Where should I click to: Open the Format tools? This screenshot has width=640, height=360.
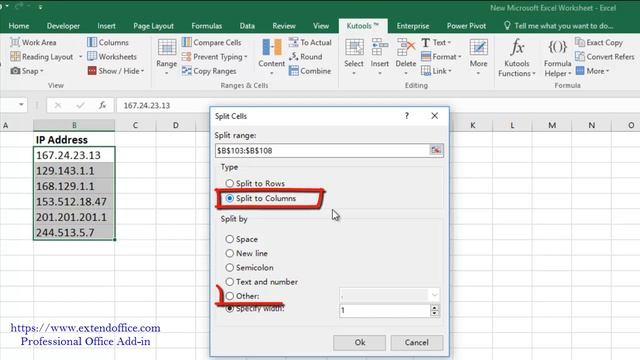tap(441, 57)
